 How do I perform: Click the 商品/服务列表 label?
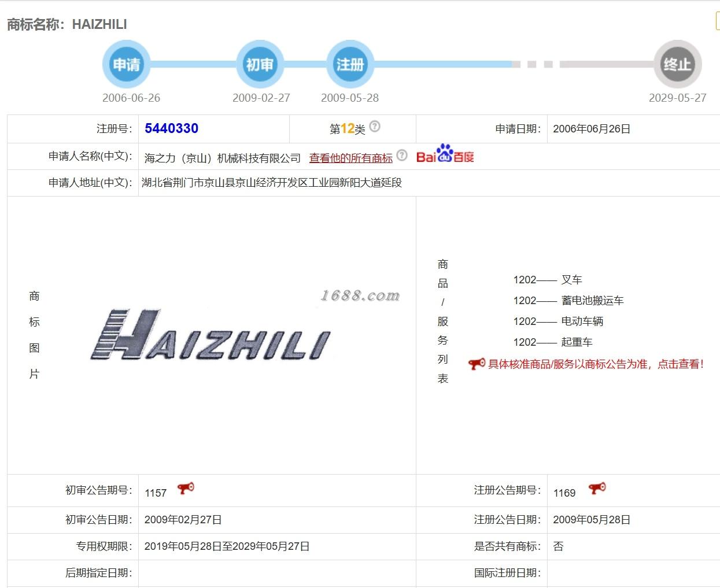443,321
